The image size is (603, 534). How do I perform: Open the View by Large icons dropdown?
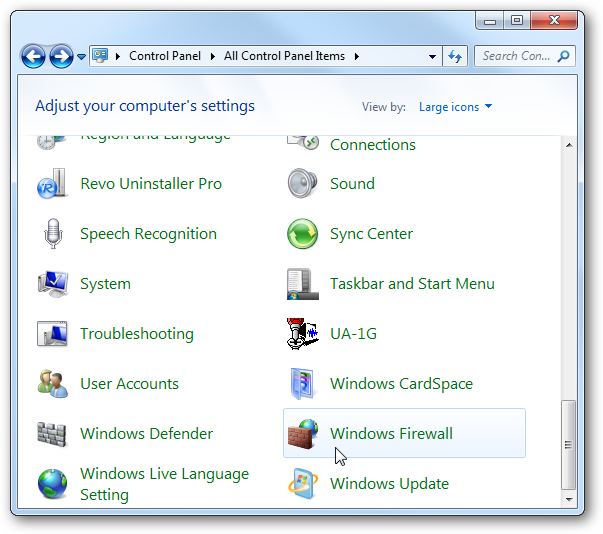point(455,106)
